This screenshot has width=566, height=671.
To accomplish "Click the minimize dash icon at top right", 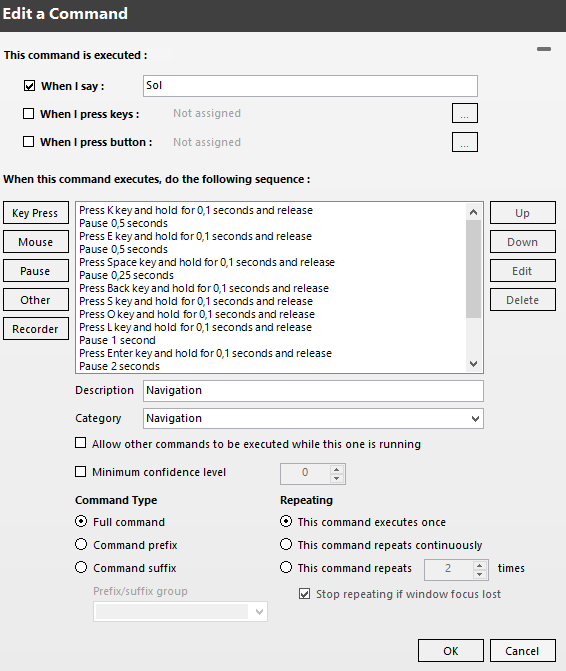I will 544,49.
